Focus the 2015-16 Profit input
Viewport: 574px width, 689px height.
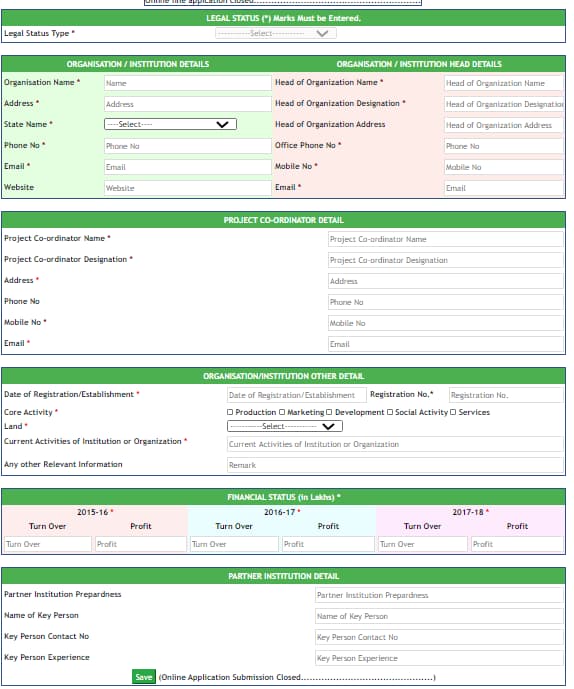pos(141,544)
